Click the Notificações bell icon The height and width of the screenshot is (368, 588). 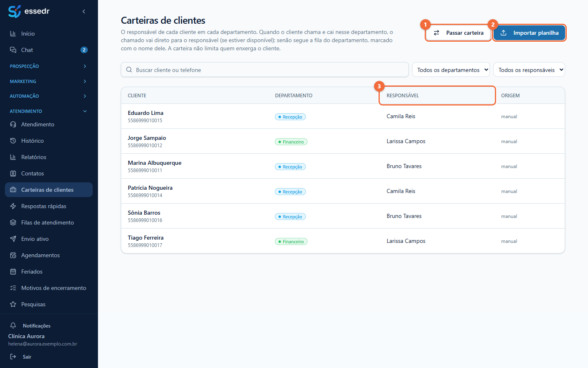pos(13,325)
